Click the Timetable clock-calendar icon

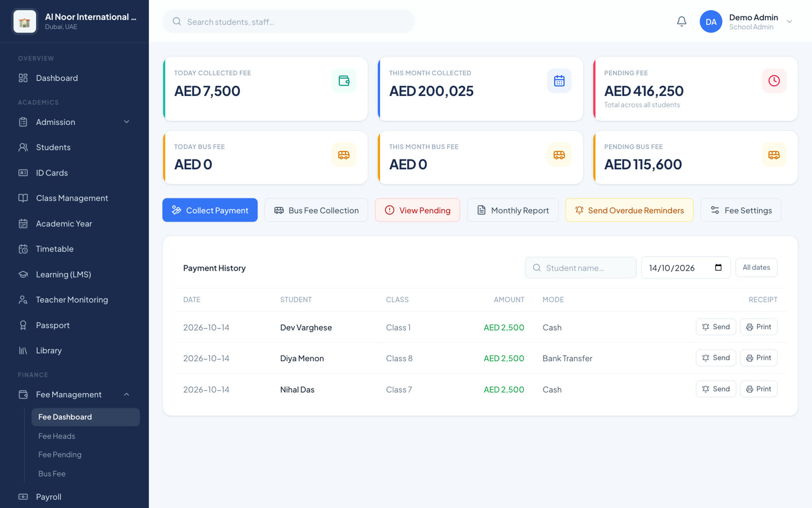click(23, 249)
